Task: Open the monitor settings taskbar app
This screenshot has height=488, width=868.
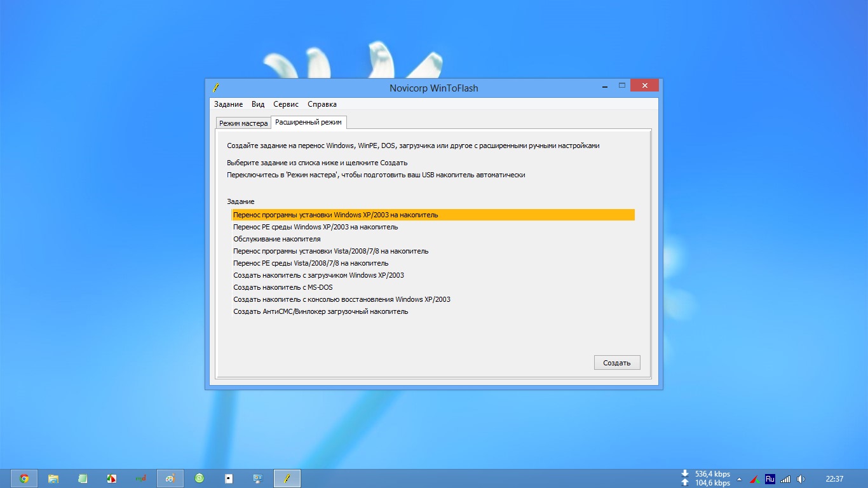Action: pos(258,478)
